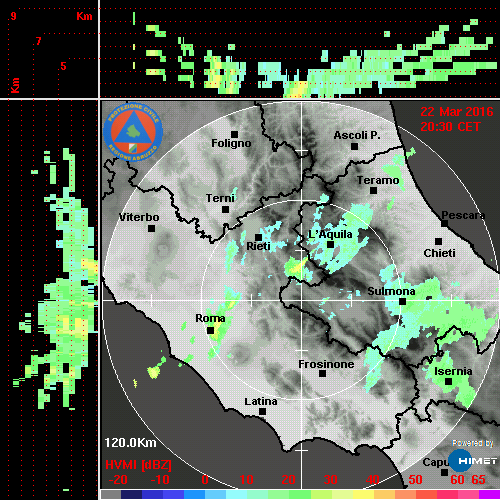
Task: Click the 'Foligno' city name label
Action: pos(231,143)
